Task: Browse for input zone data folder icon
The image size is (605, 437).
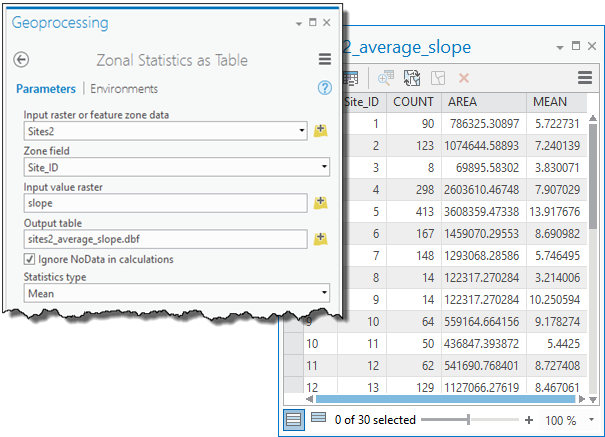Action: (x=320, y=131)
